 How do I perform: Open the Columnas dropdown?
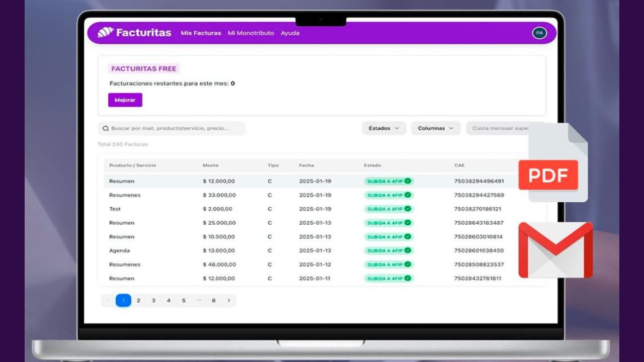click(436, 128)
